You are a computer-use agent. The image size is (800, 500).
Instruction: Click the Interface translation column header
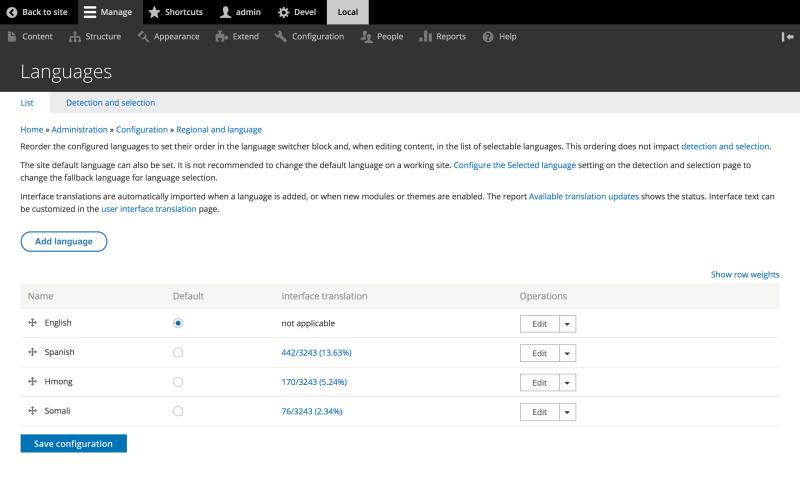[324, 296]
